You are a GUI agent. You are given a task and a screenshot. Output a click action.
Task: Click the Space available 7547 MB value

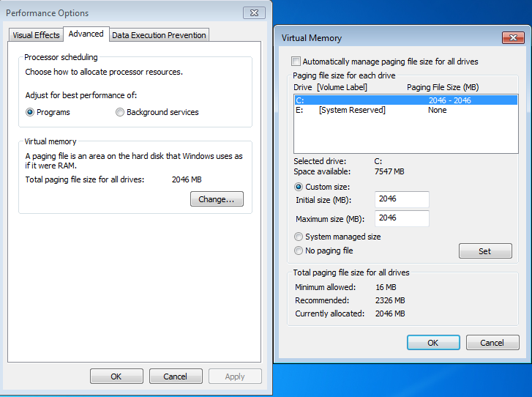click(x=389, y=171)
